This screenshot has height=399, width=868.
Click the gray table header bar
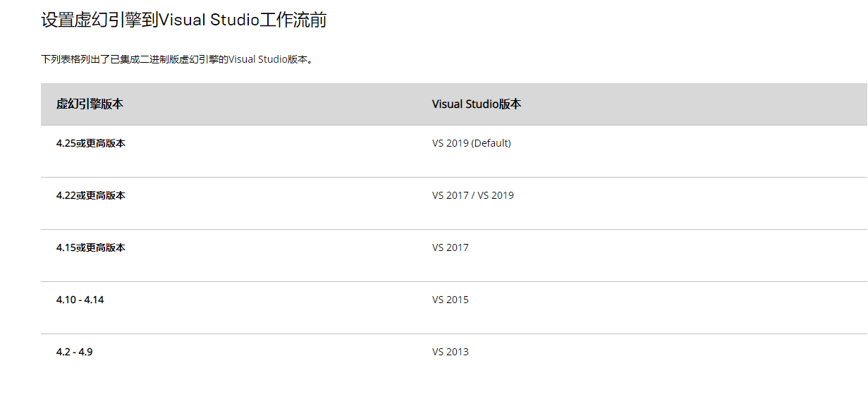pos(454,104)
